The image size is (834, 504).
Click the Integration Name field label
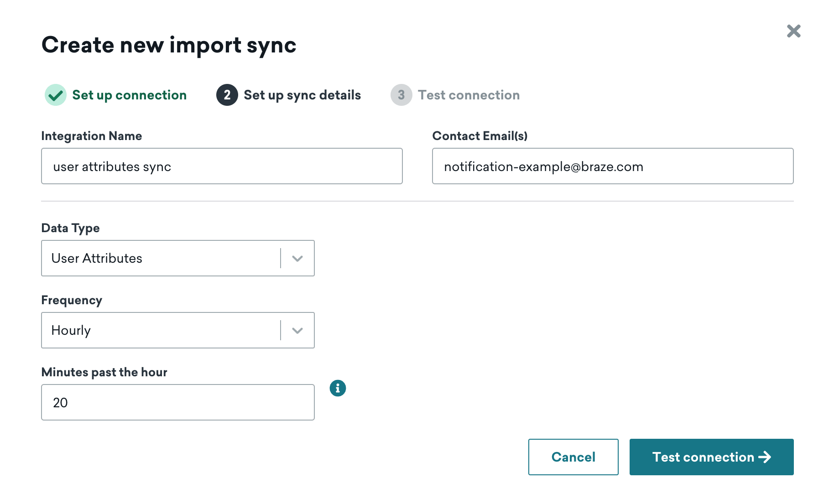point(91,136)
